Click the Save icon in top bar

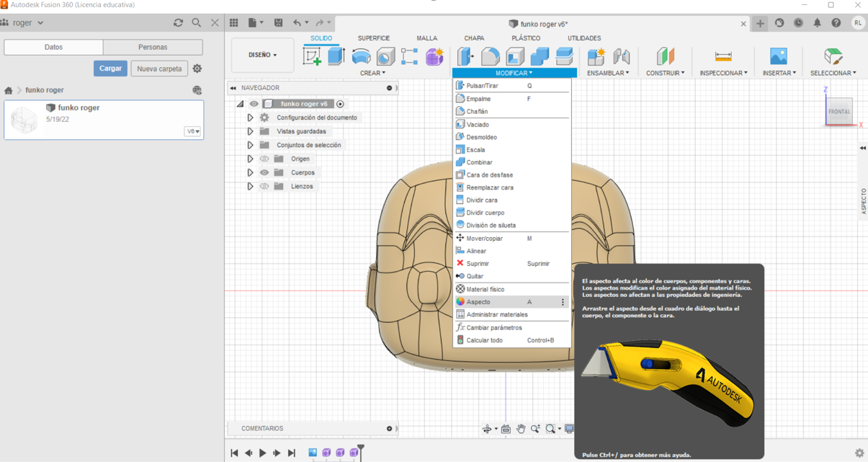point(278,23)
